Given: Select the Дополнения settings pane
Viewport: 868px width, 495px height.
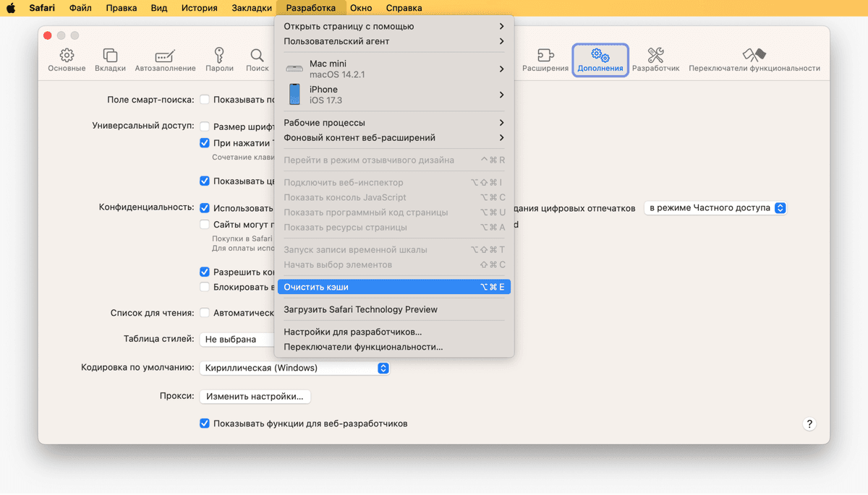Looking at the screenshot, I should click(600, 60).
